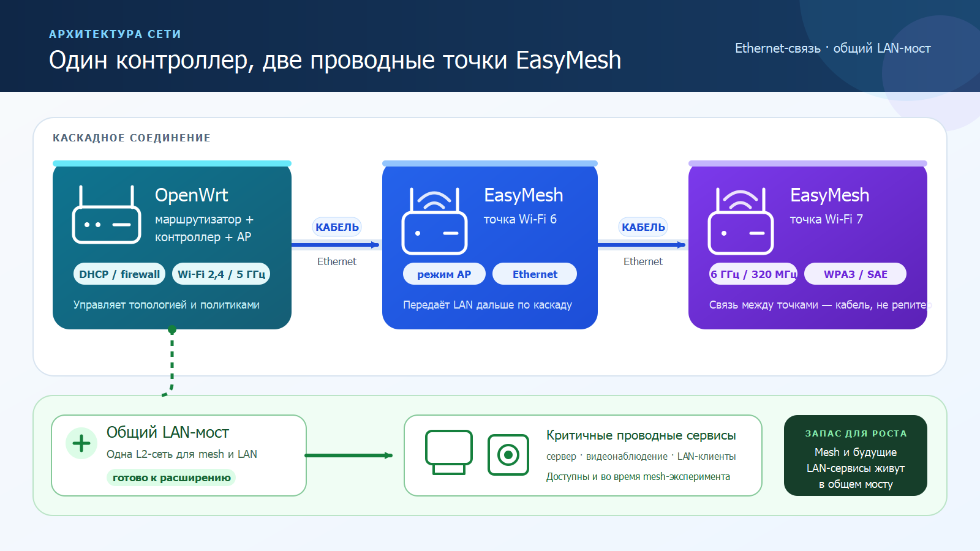Click the Ethernet caption under second cable
Screen dimensions: 980x551
(643, 261)
